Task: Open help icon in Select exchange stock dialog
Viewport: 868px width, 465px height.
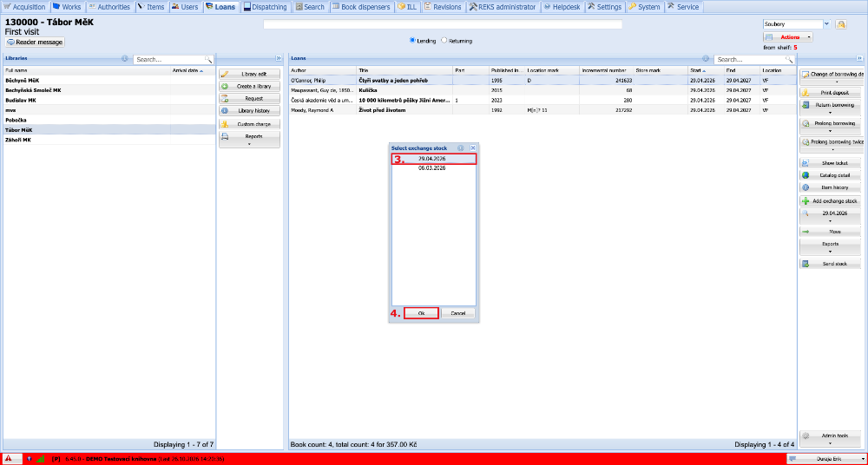Action: (461, 147)
